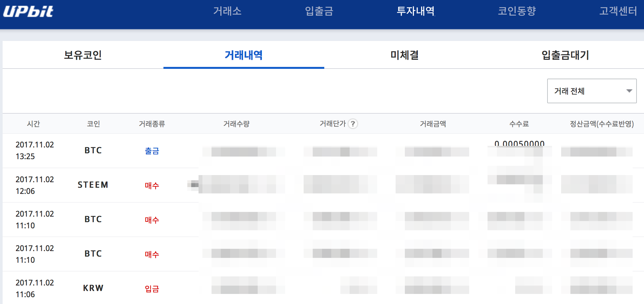Screen dimensions: 644x304
Task: Click the 시간 column header
Action: (33, 124)
